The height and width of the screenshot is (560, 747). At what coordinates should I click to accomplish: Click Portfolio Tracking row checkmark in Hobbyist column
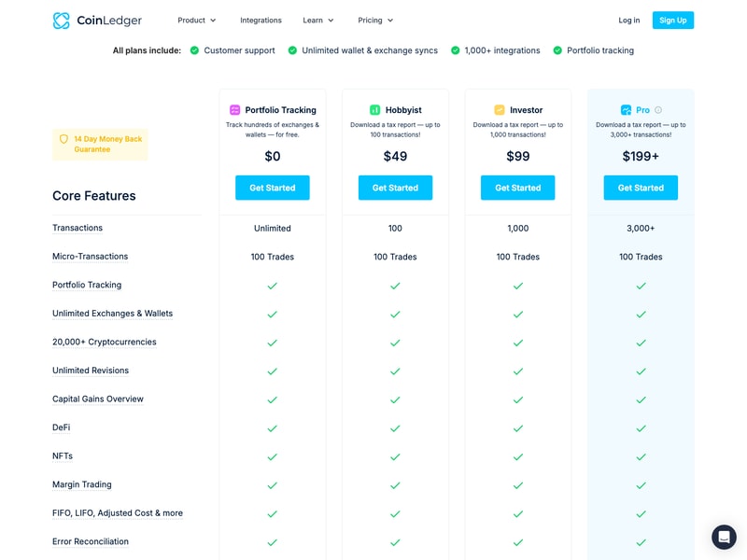[x=395, y=286]
